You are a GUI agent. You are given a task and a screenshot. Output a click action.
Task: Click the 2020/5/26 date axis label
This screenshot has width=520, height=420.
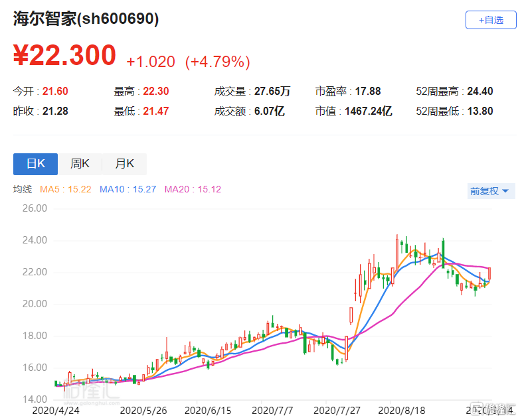(143, 411)
